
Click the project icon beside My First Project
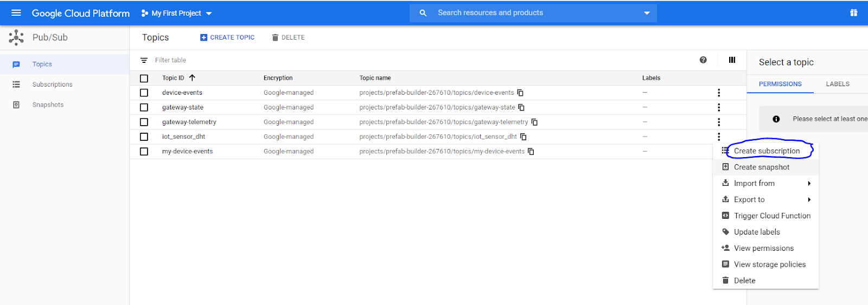click(x=145, y=13)
